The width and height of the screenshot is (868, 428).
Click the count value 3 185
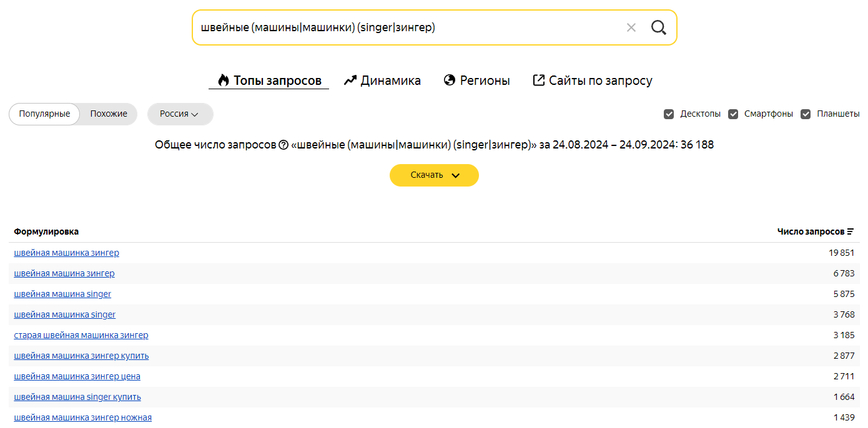(844, 335)
